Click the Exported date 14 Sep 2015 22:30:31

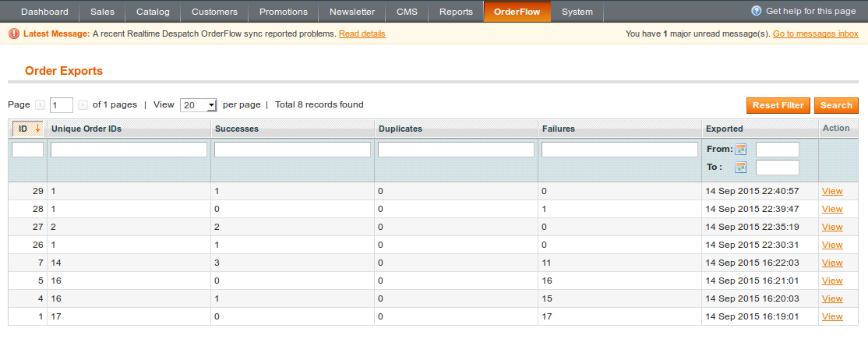753,245
